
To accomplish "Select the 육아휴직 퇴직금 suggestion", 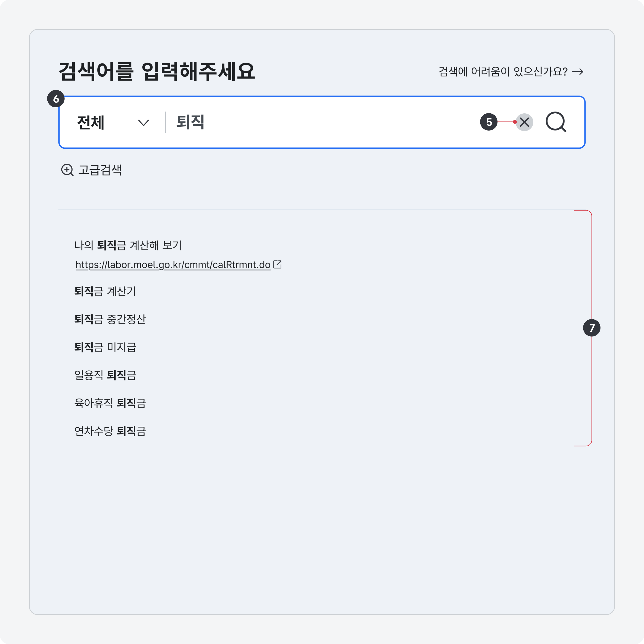I will point(110,403).
